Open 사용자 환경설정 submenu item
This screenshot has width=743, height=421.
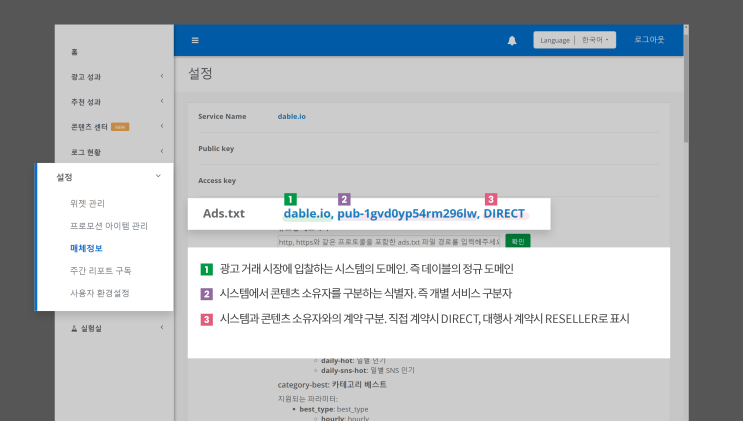100,293
